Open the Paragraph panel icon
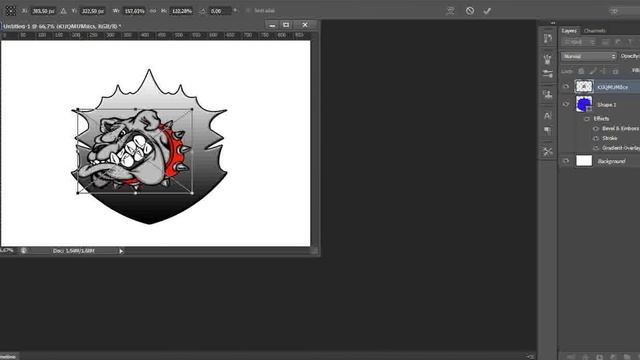 pos(548,131)
